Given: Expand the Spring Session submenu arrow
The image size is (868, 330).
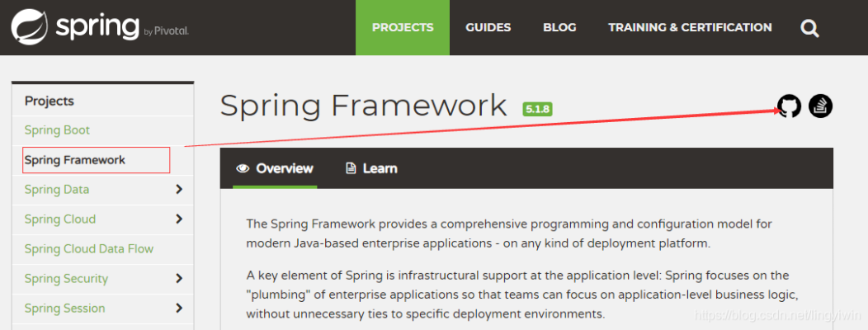Looking at the screenshot, I should click(179, 309).
